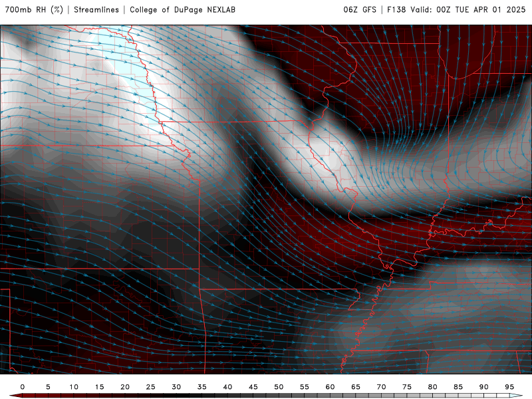The image size is (532, 399).
Task: Select the "10" color scale label
Action: 74,387
